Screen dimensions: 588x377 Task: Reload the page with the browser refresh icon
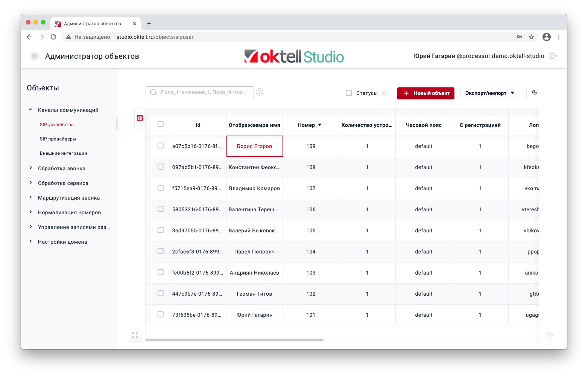point(53,37)
